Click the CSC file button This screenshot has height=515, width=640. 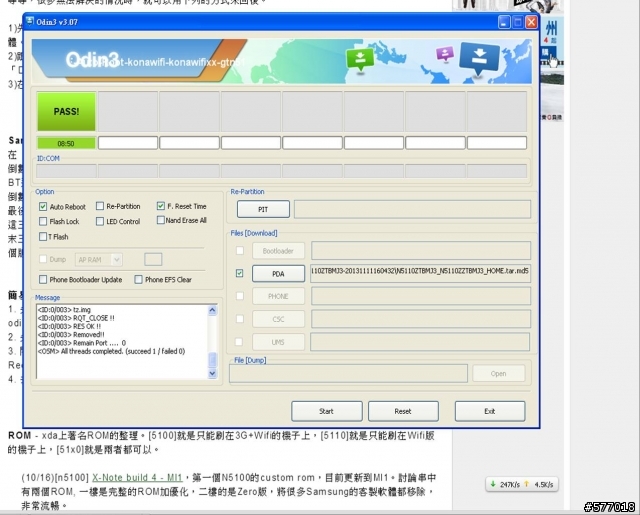coord(278,319)
